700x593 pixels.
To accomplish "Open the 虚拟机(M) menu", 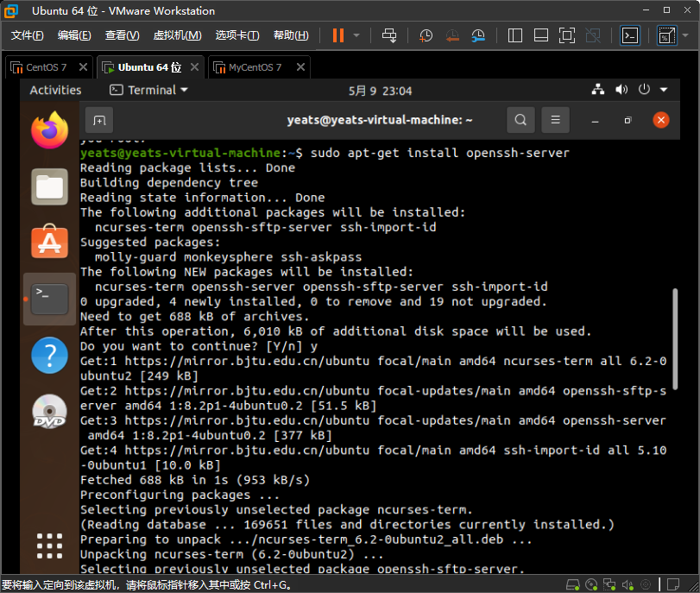I will [177, 35].
